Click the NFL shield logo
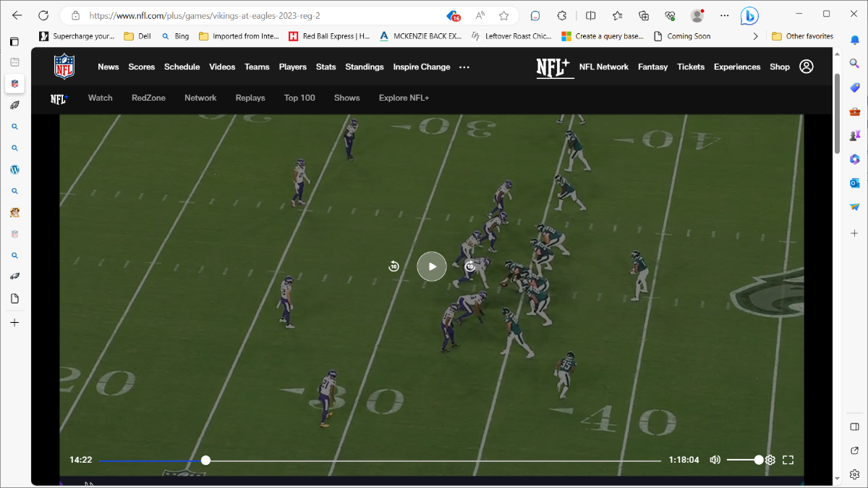This screenshot has width=868, height=488. pos(64,67)
